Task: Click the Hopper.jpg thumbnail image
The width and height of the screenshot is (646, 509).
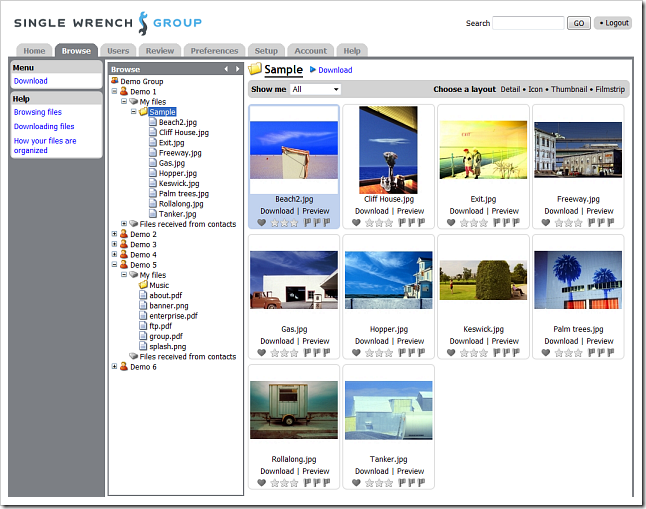Action: 389,280
